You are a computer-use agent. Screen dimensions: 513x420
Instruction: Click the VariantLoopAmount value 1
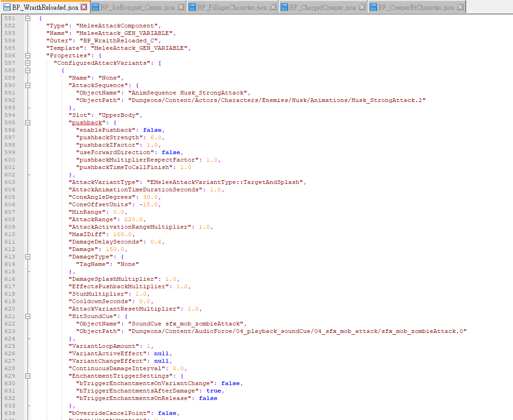148,346
